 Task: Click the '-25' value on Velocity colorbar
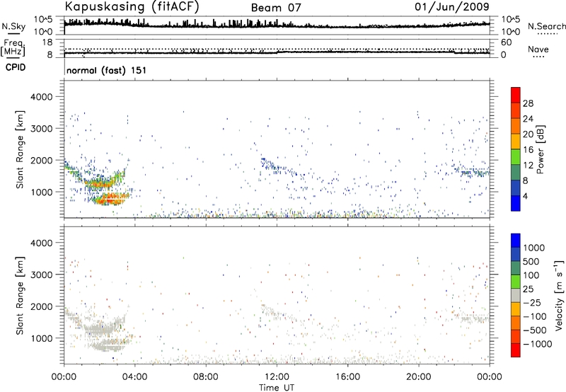tap(532, 303)
